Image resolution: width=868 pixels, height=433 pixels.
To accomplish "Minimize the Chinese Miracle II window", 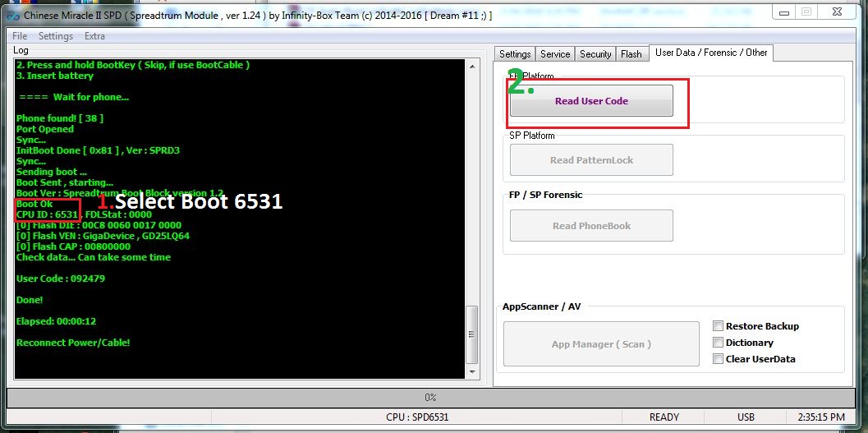I will point(783,12).
